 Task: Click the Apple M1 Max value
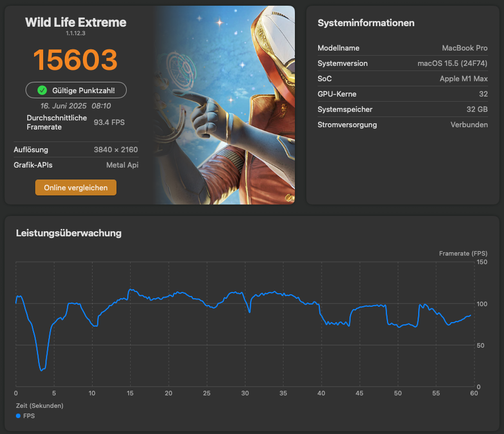(464, 79)
